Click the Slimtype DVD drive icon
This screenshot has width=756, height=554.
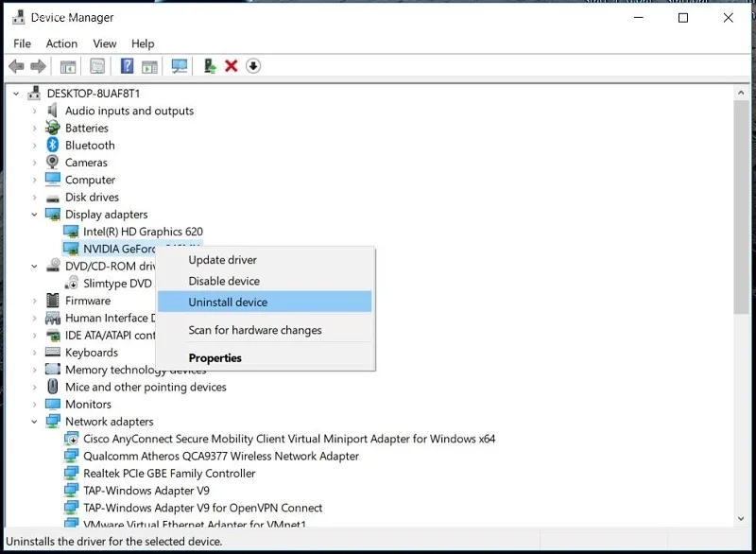click(72, 283)
